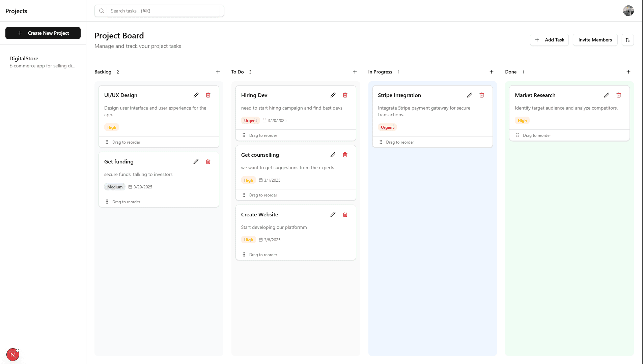Grab the Get funding drag handle

point(107,202)
